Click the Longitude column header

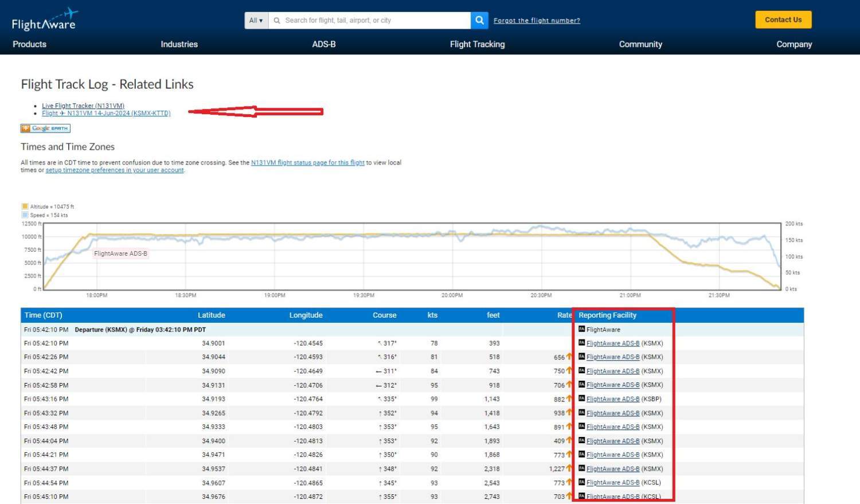pyautogui.click(x=306, y=315)
